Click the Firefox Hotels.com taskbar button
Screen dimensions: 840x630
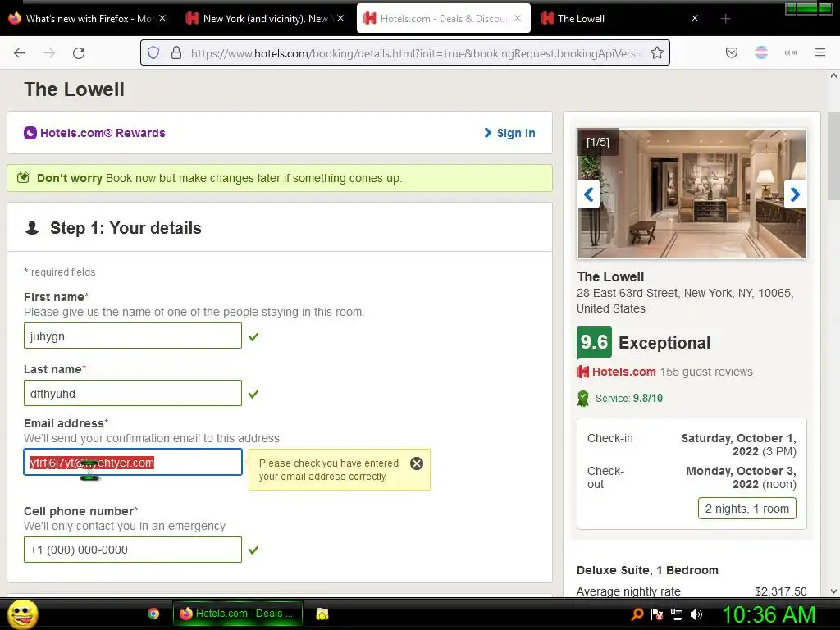coord(238,614)
